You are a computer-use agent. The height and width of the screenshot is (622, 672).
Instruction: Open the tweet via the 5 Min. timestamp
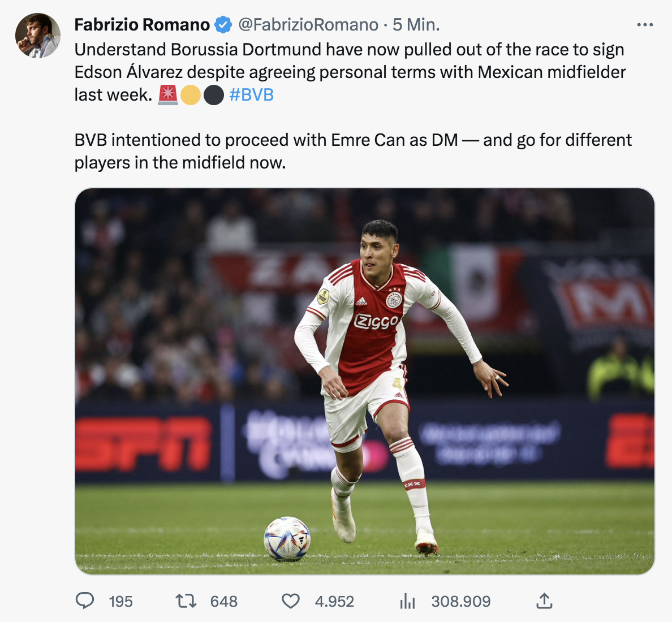pos(416,25)
